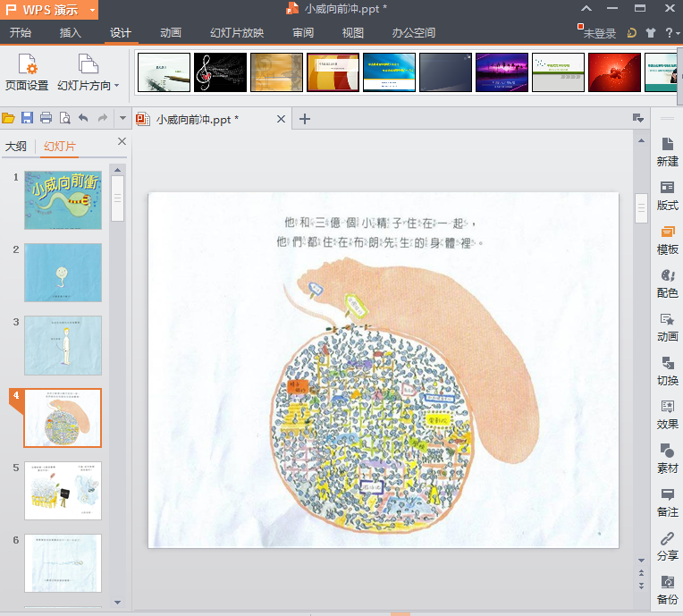Apply the red glow design template
683x616 pixels.
(x=615, y=72)
